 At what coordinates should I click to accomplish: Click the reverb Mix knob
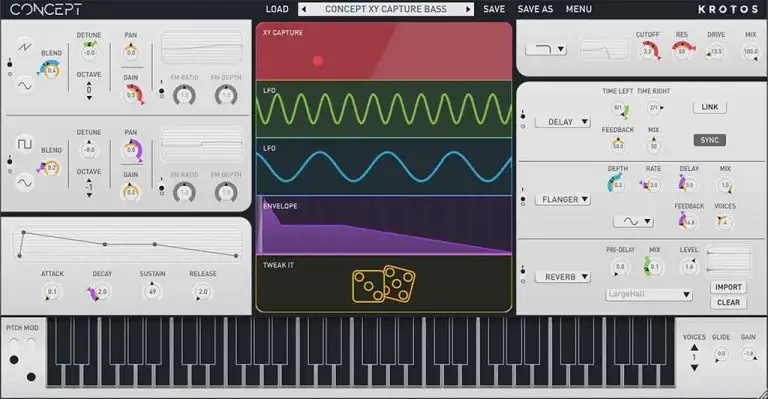pos(654,267)
